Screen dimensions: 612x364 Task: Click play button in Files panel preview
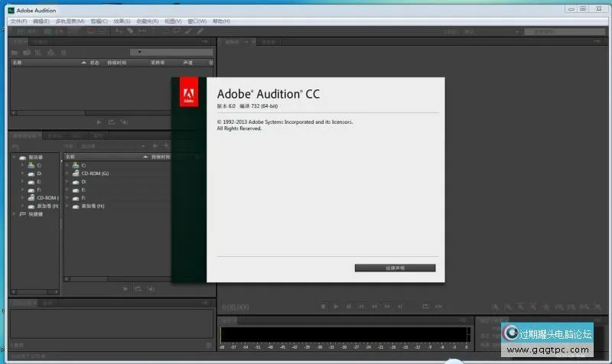pos(99,122)
